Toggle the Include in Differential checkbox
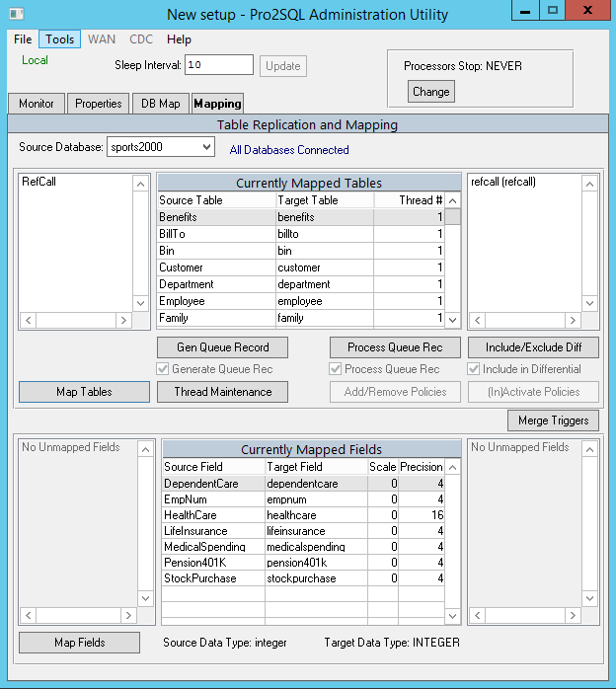Screen dimensions: 616x689 [x=474, y=368]
